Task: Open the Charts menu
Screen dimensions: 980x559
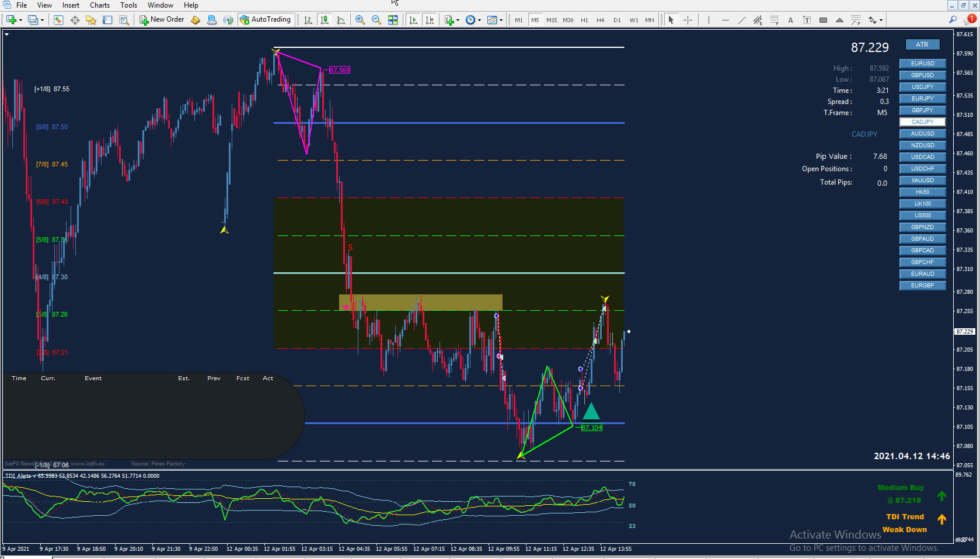Action: (100, 5)
